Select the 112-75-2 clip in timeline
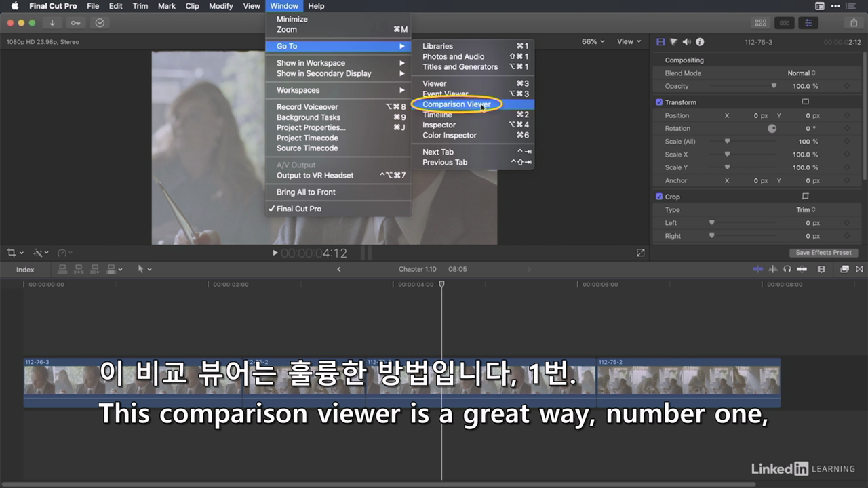The image size is (868, 488). point(688,382)
